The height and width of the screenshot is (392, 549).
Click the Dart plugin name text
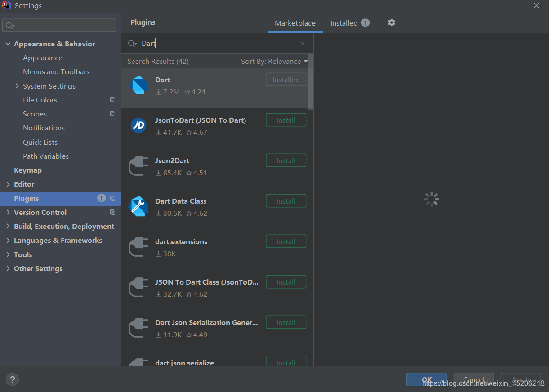[x=162, y=80]
